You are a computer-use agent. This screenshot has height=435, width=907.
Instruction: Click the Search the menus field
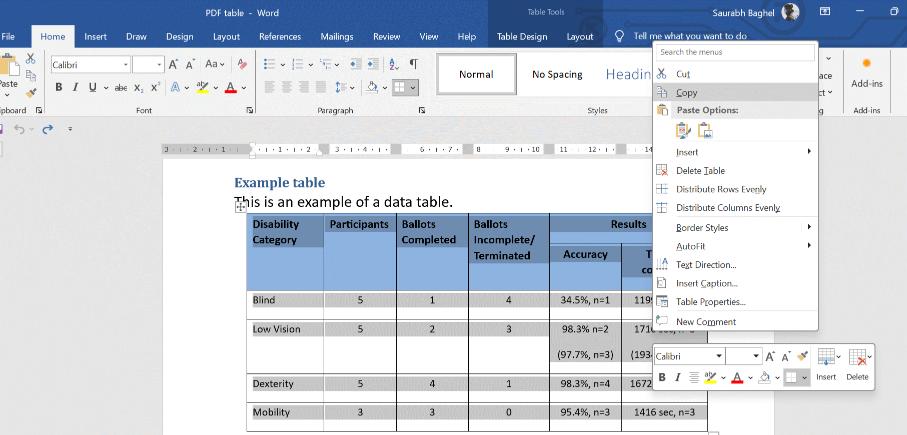pyautogui.click(x=735, y=52)
